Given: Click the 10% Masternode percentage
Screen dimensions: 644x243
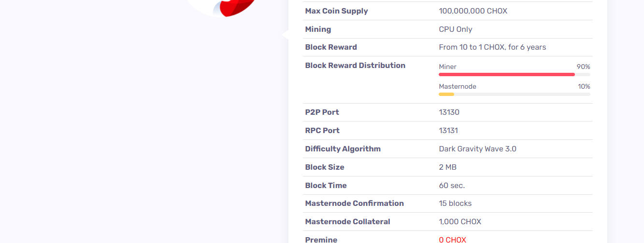Looking at the screenshot, I should coord(584,86).
